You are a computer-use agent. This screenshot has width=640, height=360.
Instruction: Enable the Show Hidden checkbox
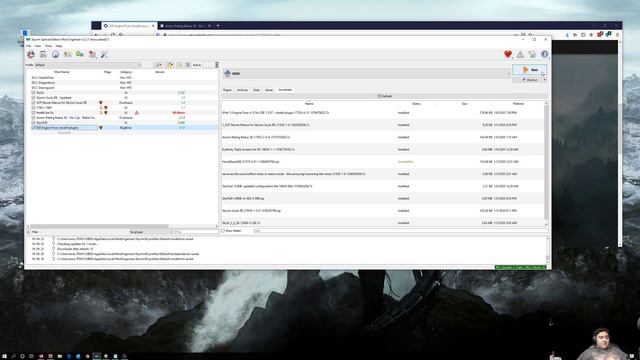point(223,231)
